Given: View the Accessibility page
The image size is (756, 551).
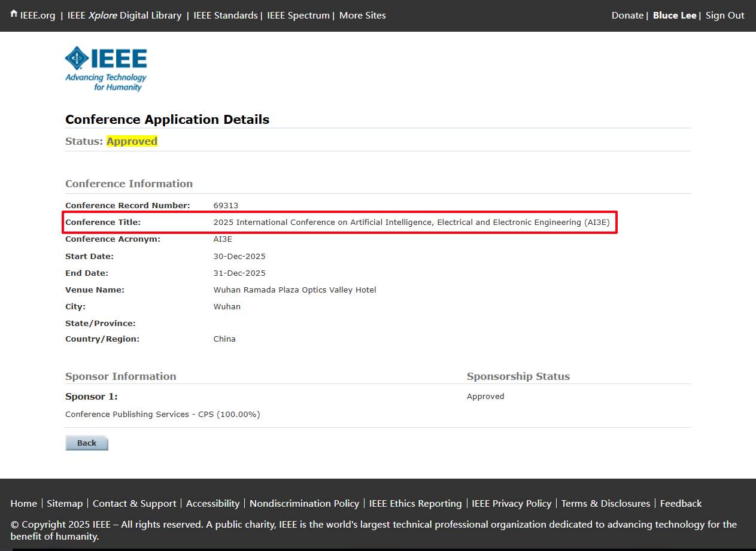Looking at the screenshot, I should (212, 504).
